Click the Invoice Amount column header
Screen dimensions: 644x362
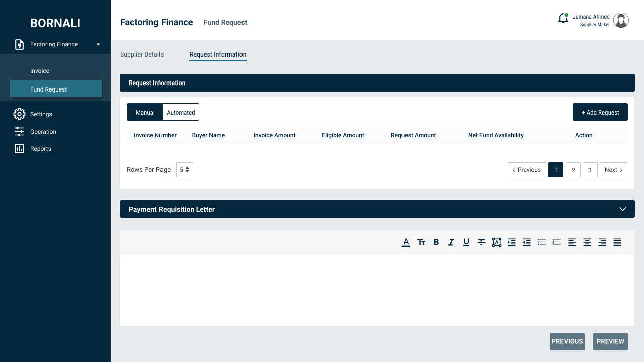tap(274, 135)
